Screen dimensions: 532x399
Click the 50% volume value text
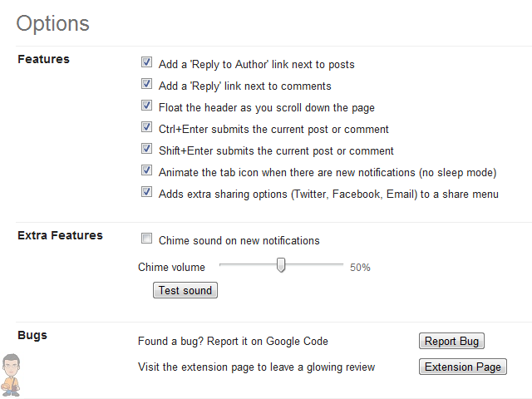360,268
